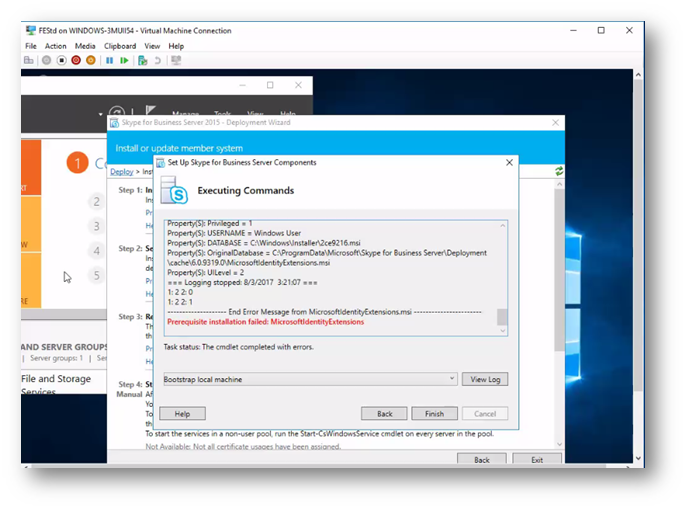Click the Install or update member system heading

coord(179,149)
